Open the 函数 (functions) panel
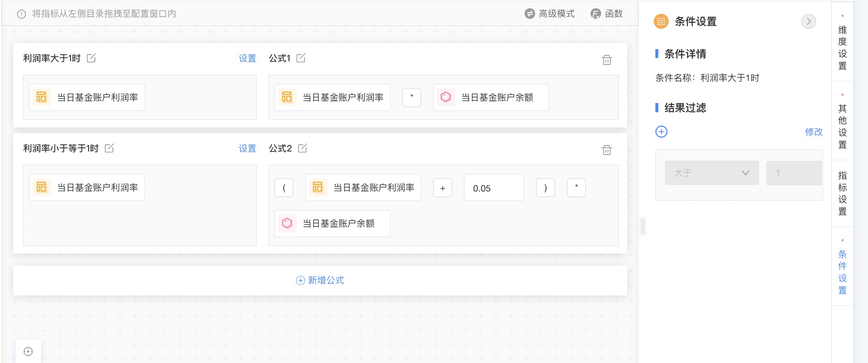 [607, 14]
